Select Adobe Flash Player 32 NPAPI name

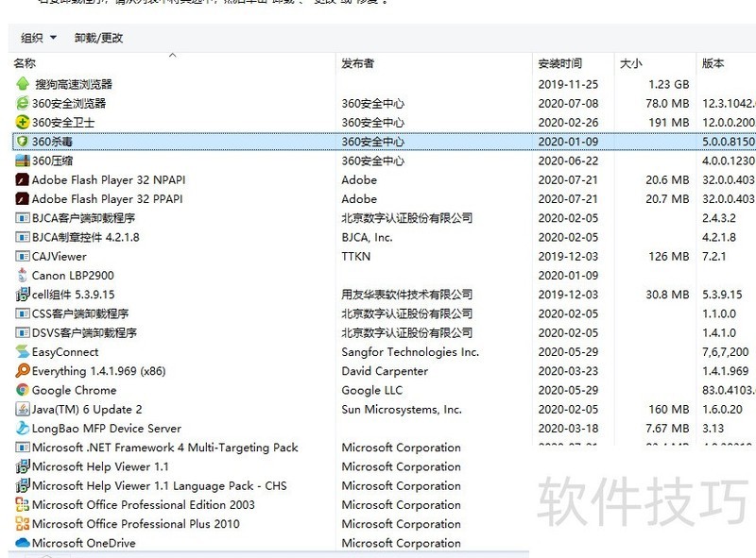point(109,179)
